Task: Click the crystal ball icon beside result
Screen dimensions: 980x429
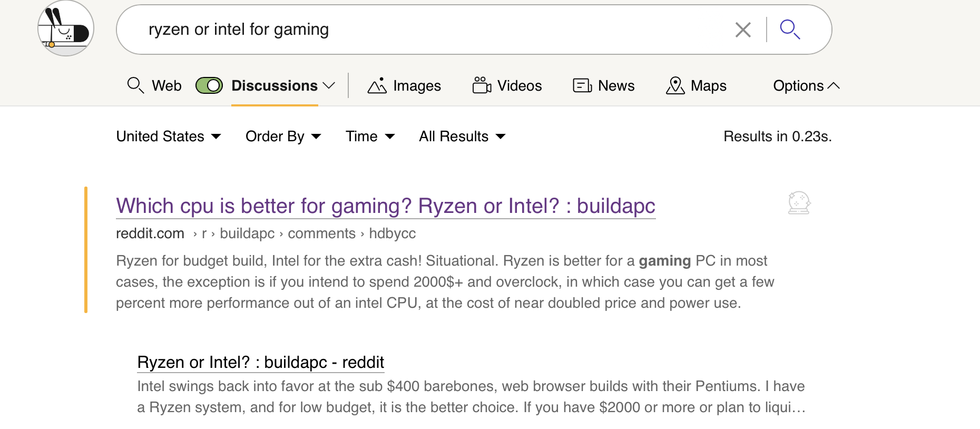Action: click(799, 203)
